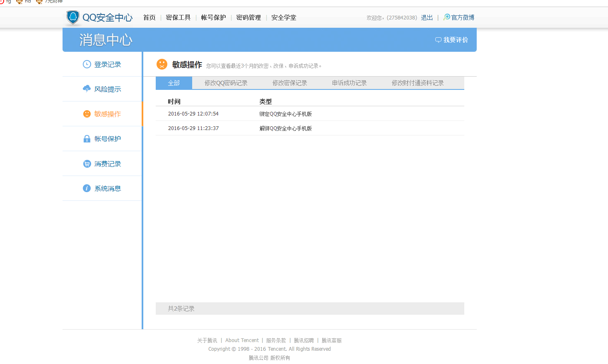Viewport: 608px width, 364px height.
Task: Click the 消息中心 banner title
Action: click(106, 40)
